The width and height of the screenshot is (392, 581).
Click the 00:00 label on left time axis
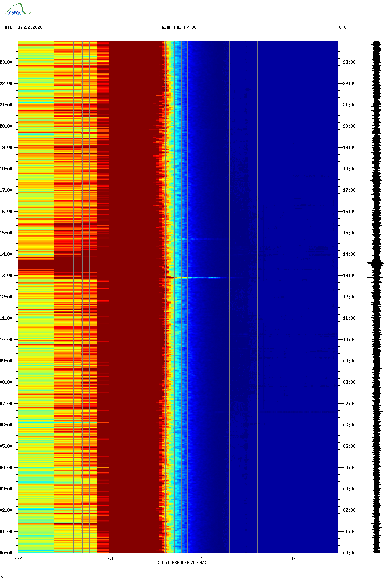[x=6, y=553]
